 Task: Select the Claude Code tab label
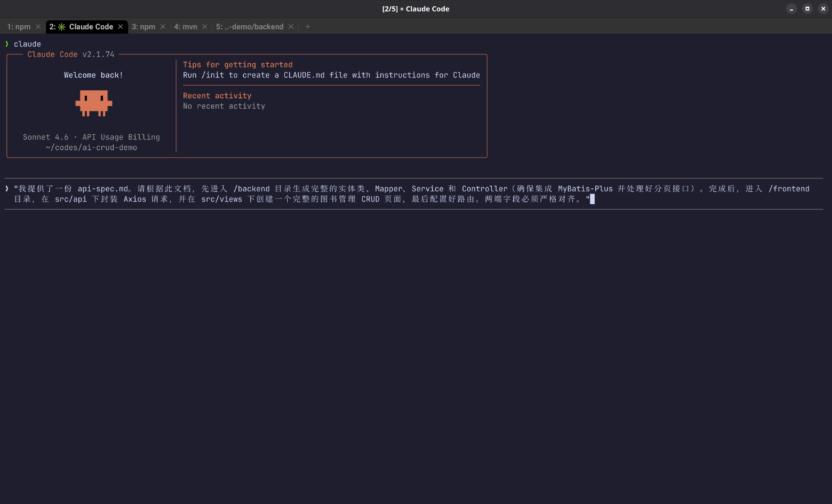[x=91, y=27]
